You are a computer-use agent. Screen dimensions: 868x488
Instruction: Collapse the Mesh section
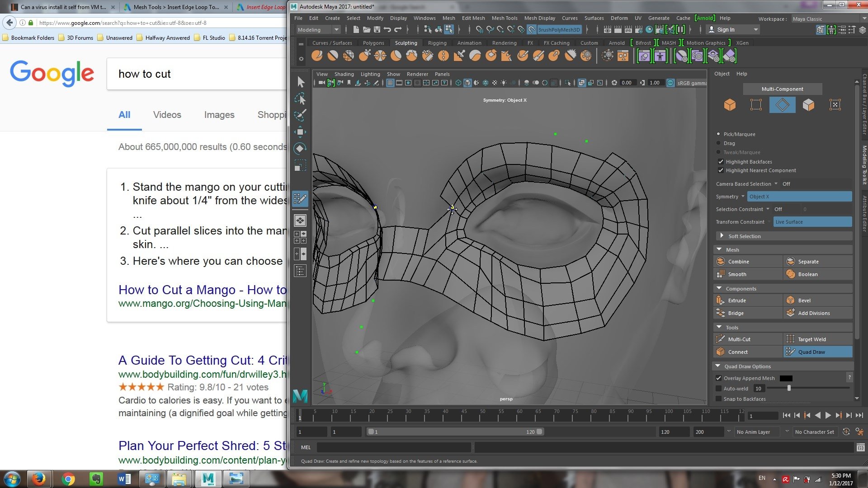pos(719,249)
